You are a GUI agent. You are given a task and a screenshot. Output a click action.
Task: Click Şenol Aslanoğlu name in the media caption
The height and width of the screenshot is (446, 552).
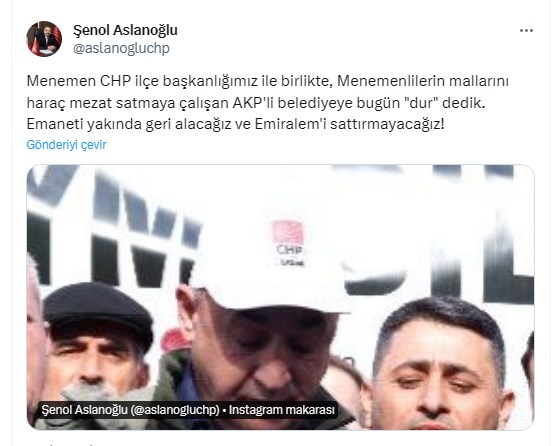pyautogui.click(x=84, y=410)
